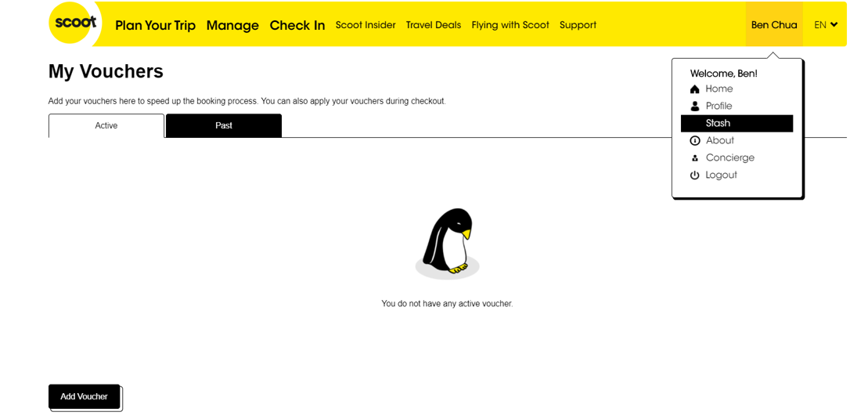This screenshot has height=419, width=868.
Task: Click the Add Voucher button
Action: (x=85, y=396)
